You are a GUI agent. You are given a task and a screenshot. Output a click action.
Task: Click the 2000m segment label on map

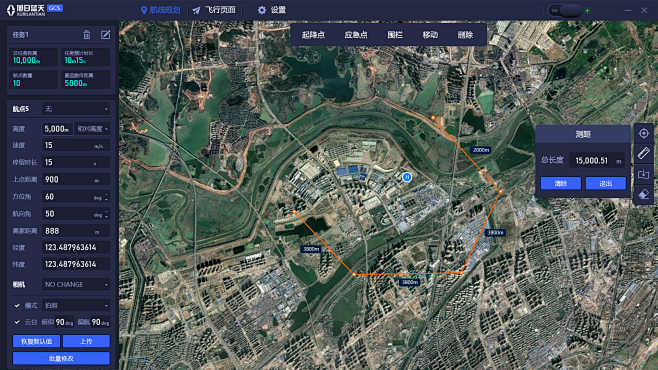pos(480,150)
